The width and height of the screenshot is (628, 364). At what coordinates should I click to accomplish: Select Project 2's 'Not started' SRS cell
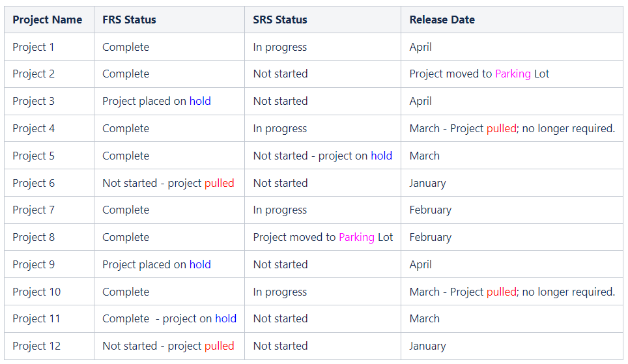coord(323,74)
